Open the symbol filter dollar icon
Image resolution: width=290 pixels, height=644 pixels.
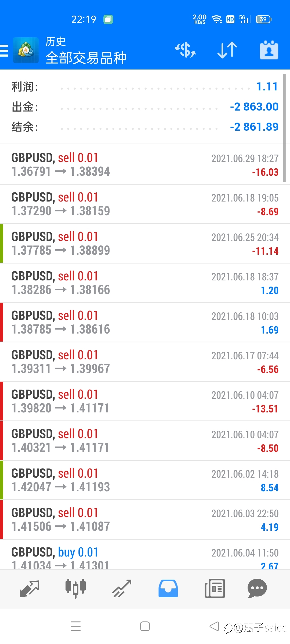tap(185, 50)
